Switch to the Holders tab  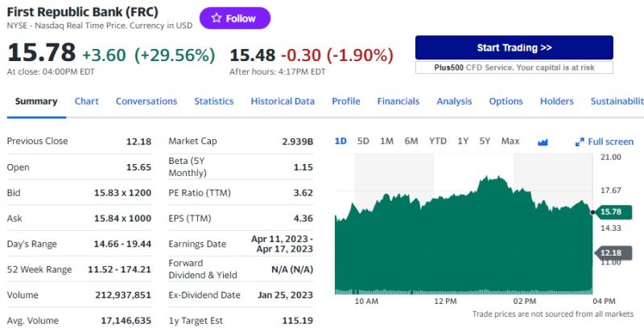(x=557, y=101)
